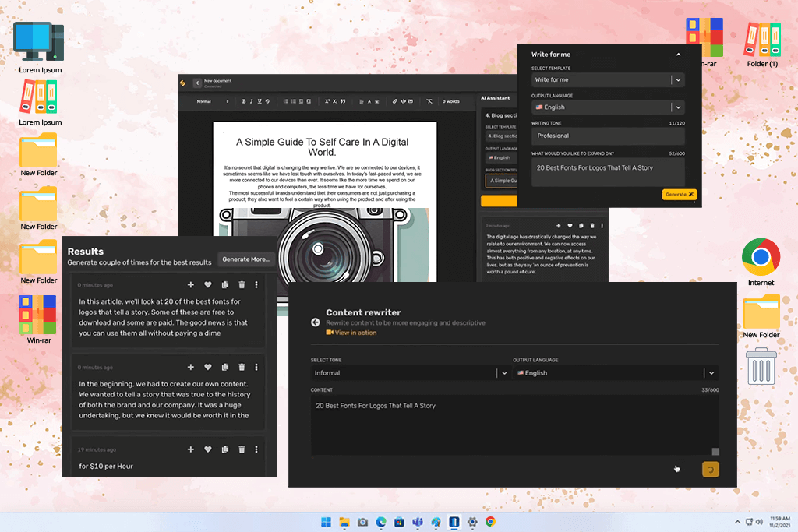The image size is (798, 532).
Task: Open the three-dot menu on the first result
Action: point(256,285)
